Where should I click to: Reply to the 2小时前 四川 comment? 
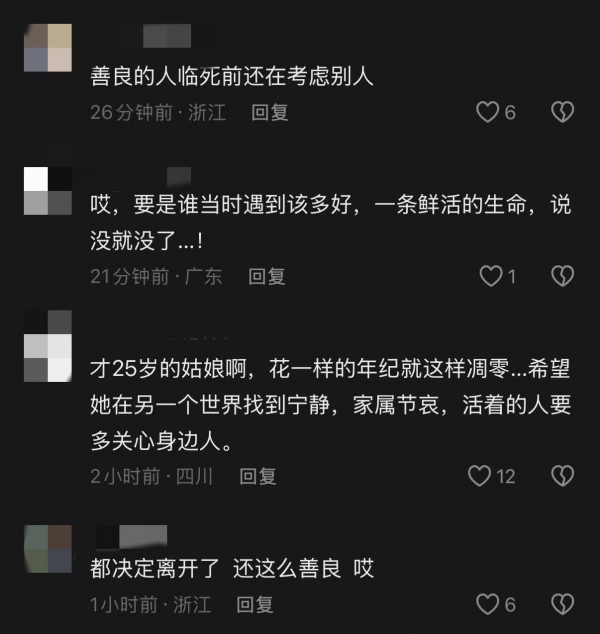[x=258, y=476]
